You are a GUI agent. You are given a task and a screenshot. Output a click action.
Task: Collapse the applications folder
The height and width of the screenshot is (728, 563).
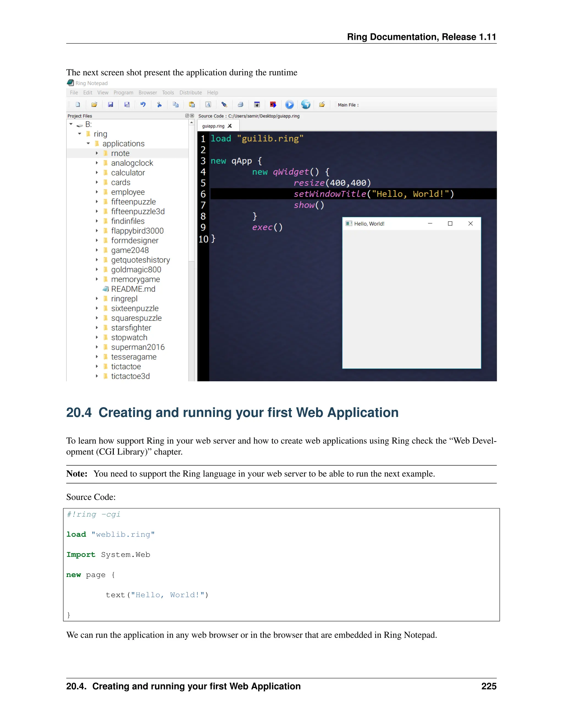pyautogui.click(x=88, y=144)
